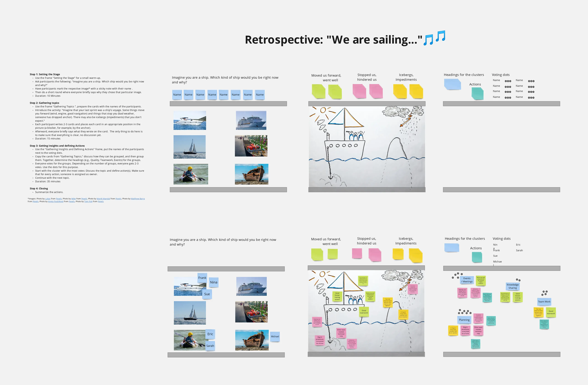Click the Events / Meetings heading note

[x=467, y=280]
